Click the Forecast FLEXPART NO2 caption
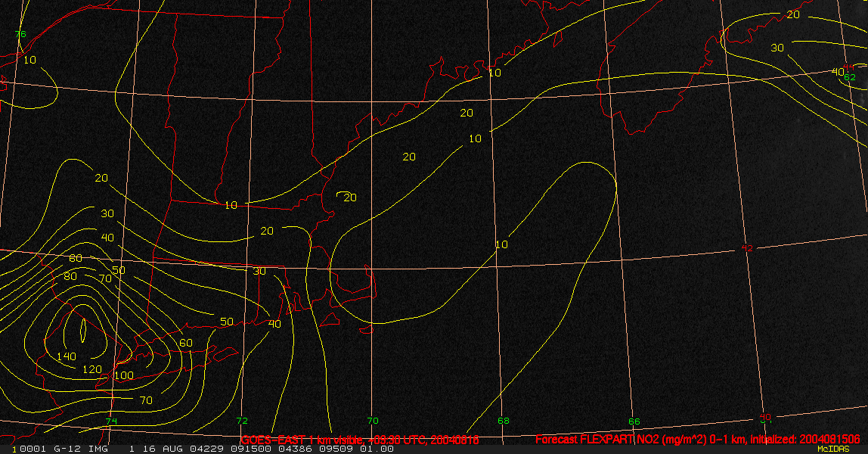 pos(698,440)
